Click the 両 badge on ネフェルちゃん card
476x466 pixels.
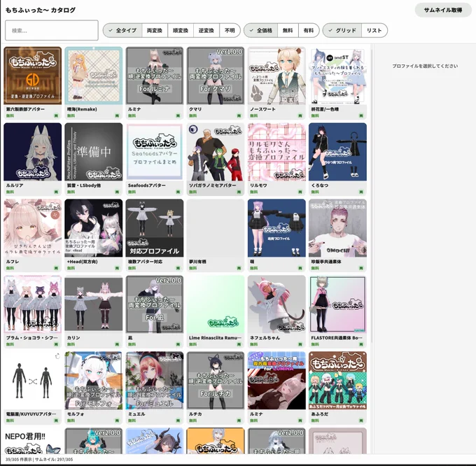pyautogui.click(x=300, y=344)
